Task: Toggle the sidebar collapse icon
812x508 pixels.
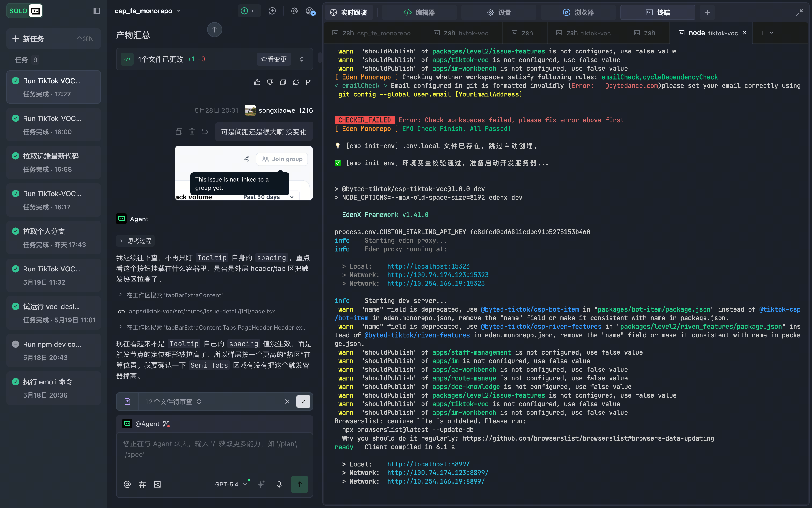Action: point(97,11)
